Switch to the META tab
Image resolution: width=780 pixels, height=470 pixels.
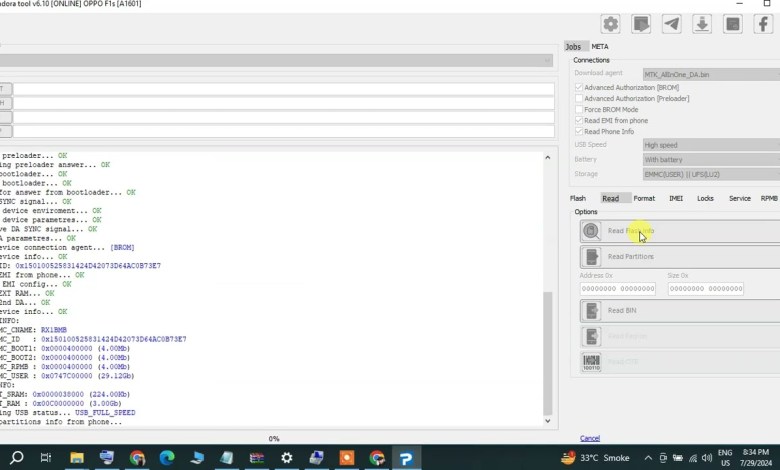click(x=599, y=46)
